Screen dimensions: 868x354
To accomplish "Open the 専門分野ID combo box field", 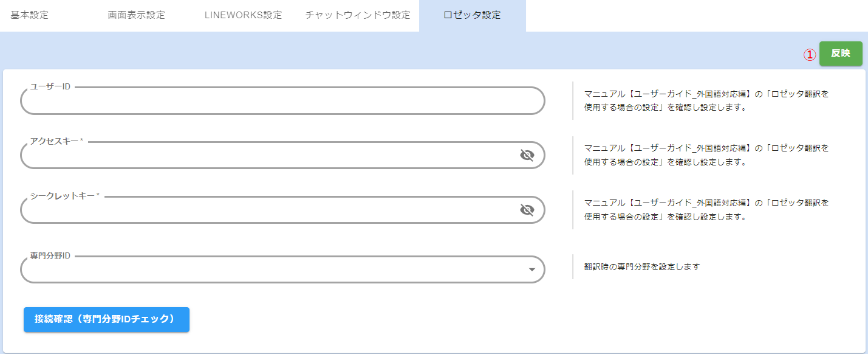I will pyautogui.click(x=273, y=269).
